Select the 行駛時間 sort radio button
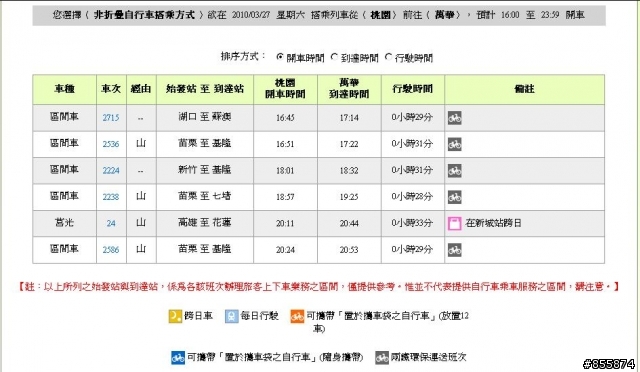The width and height of the screenshot is (640, 372). click(x=388, y=57)
